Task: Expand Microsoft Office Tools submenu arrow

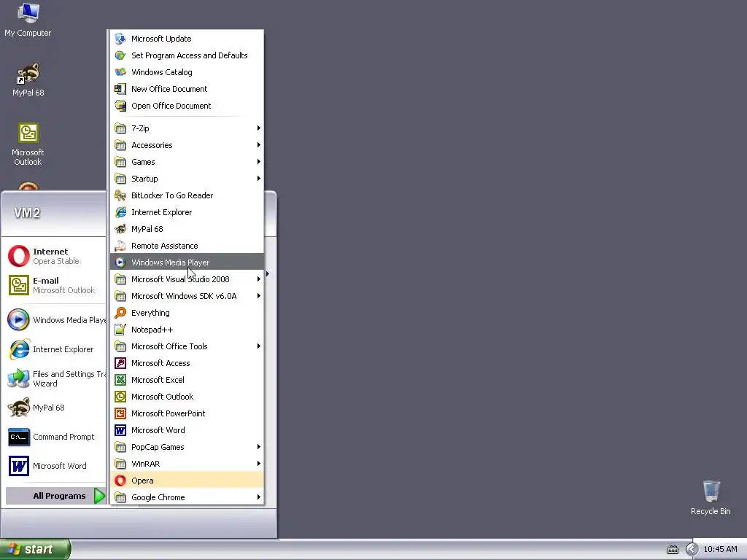Action: pos(259,346)
